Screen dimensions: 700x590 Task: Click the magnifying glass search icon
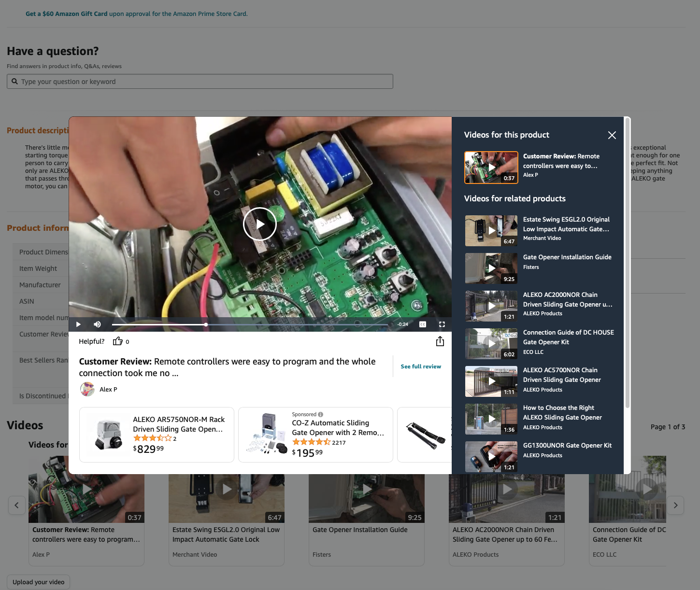click(x=14, y=82)
